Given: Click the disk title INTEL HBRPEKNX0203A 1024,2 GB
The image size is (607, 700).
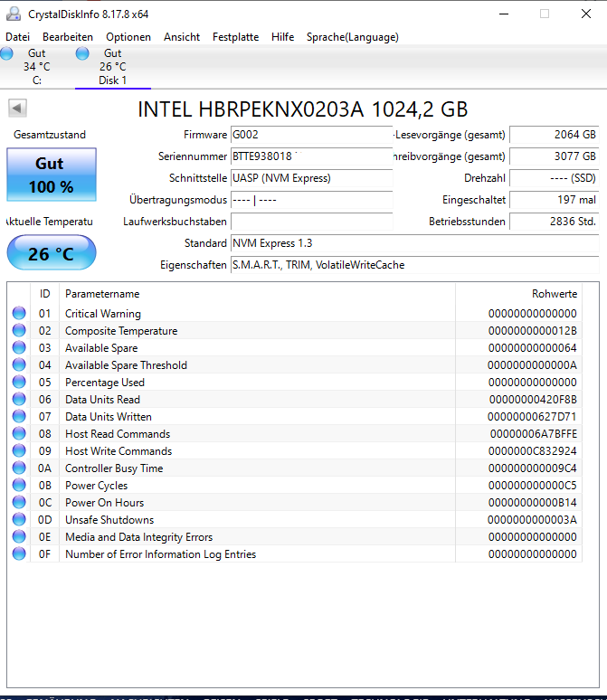Looking at the screenshot, I should click(x=302, y=109).
